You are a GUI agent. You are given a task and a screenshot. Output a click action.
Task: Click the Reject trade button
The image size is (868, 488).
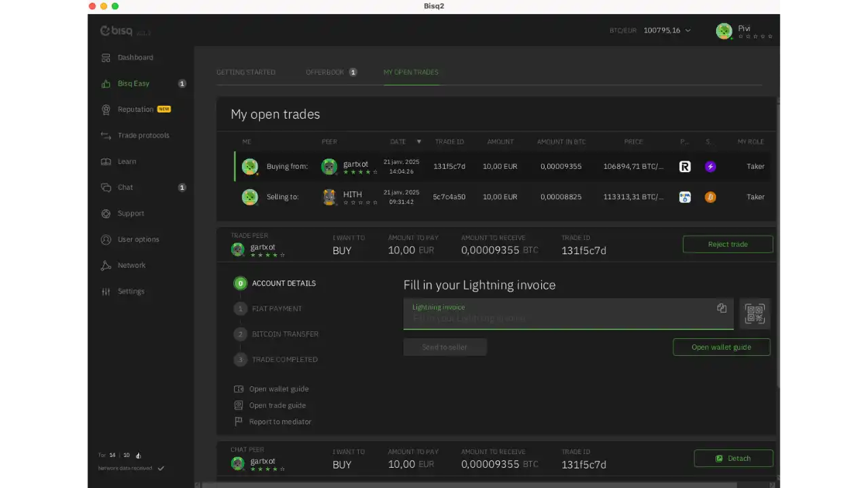(x=728, y=244)
